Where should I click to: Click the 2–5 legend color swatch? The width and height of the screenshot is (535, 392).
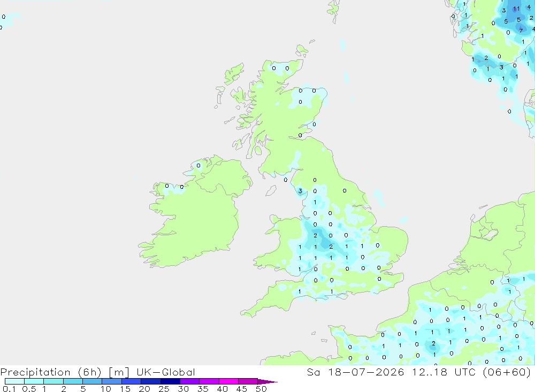coord(73,381)
